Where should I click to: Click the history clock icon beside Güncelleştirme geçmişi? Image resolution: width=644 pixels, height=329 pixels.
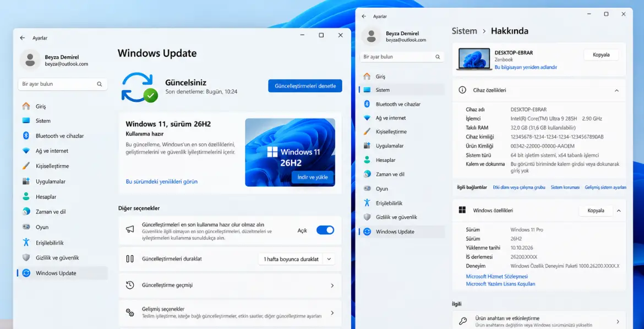point(130,285)
